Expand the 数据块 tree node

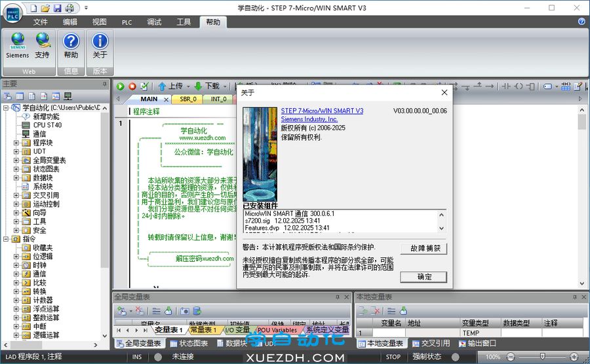[16, 177]
